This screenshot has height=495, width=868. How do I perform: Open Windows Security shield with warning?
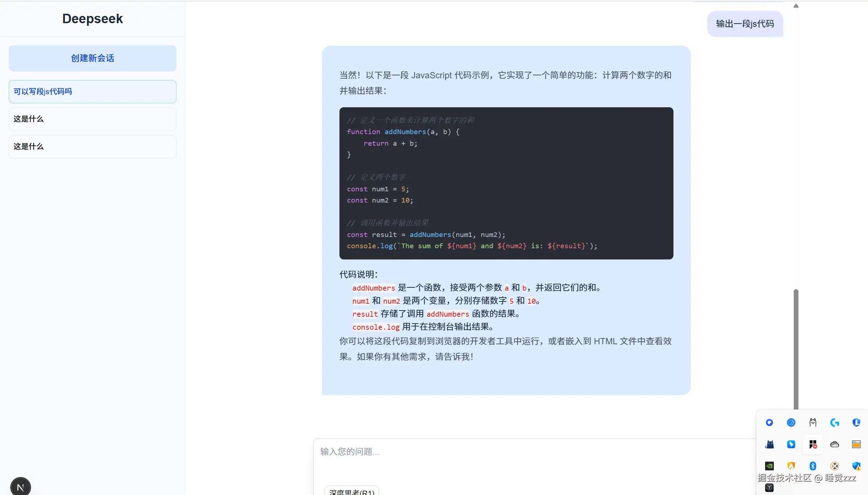(856, 466)
